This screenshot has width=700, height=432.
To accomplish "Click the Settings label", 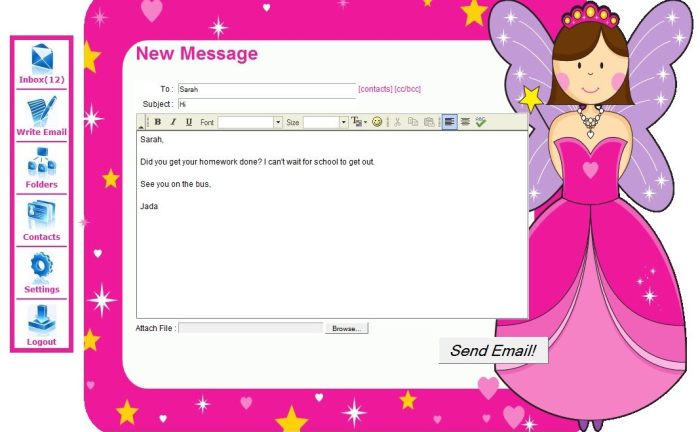I will (42, 290).
